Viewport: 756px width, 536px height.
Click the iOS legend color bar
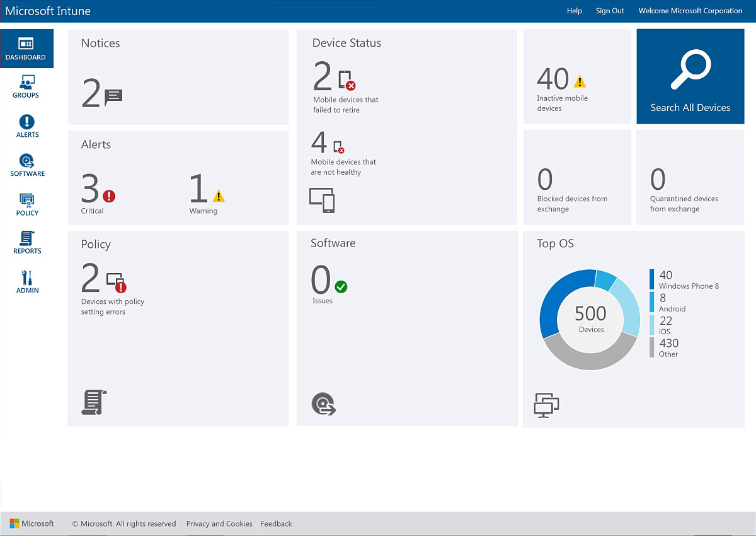coord(652,325)
